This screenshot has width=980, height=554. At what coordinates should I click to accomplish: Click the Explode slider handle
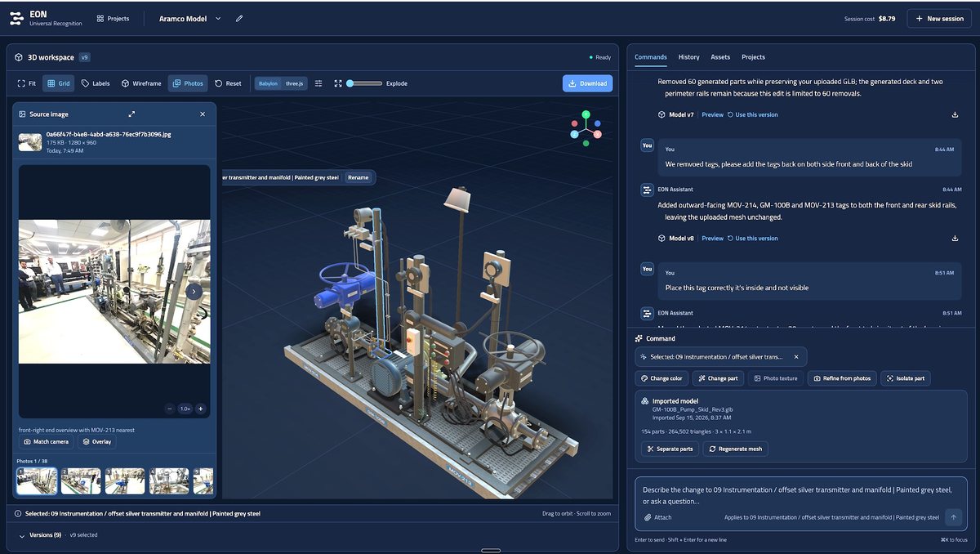[x=350, y=83]
